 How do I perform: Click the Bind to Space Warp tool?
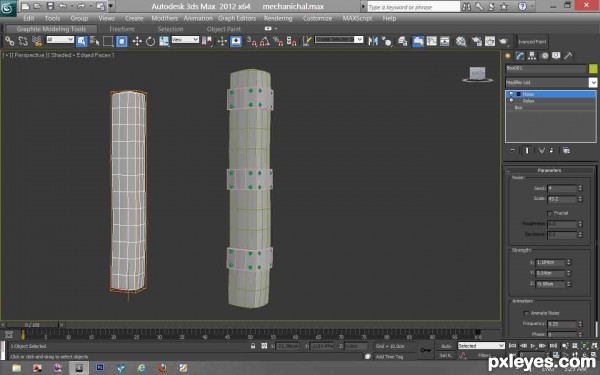(x=37, y=41)
